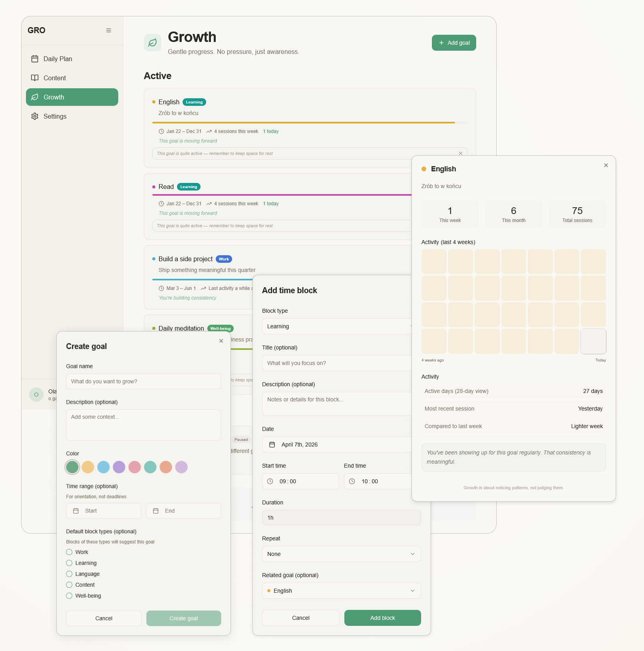Open Daily Plan in the sidebar
The width and height of the screenshot is (644, 651).
coord(72,59)
